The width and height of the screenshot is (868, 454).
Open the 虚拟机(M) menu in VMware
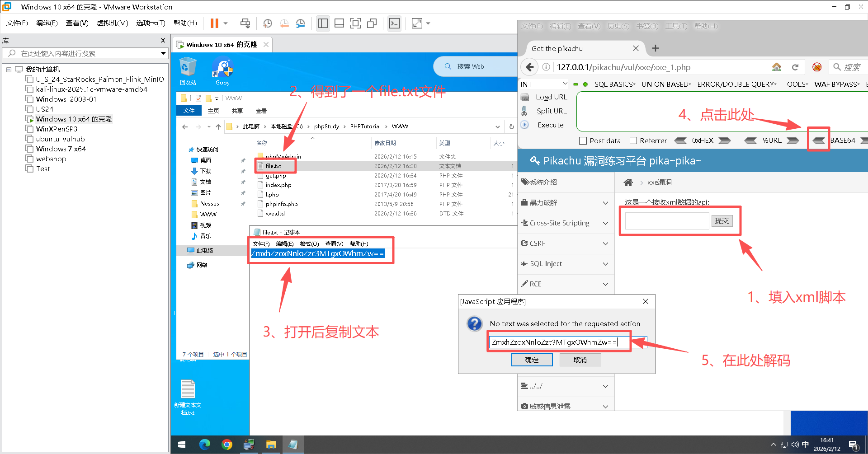pyautogui.click(x=112, y=23)
